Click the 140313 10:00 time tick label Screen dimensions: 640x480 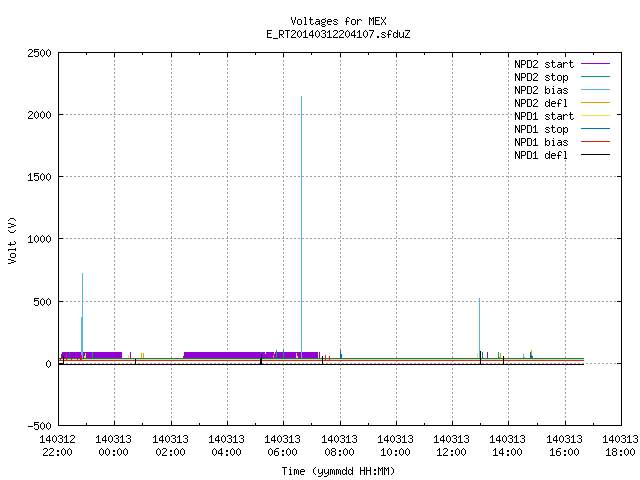pos(396,446)
